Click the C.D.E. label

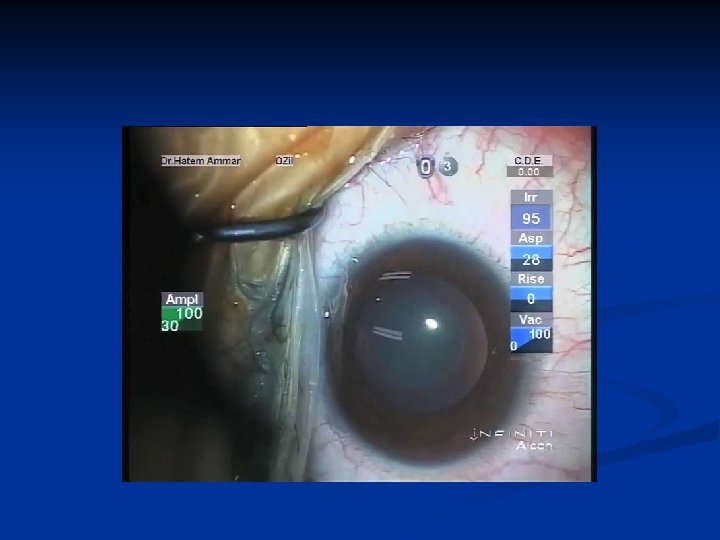coord(529,161)
